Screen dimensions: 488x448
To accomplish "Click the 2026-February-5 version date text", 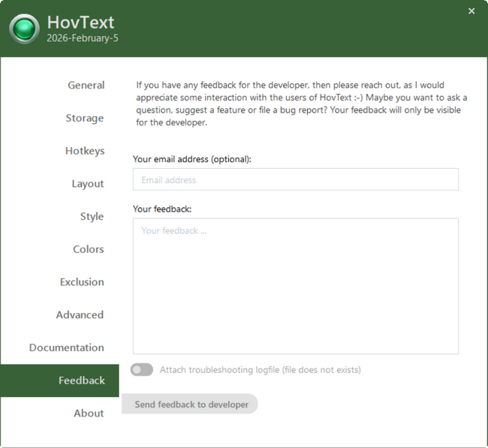I will coord(83,38).
